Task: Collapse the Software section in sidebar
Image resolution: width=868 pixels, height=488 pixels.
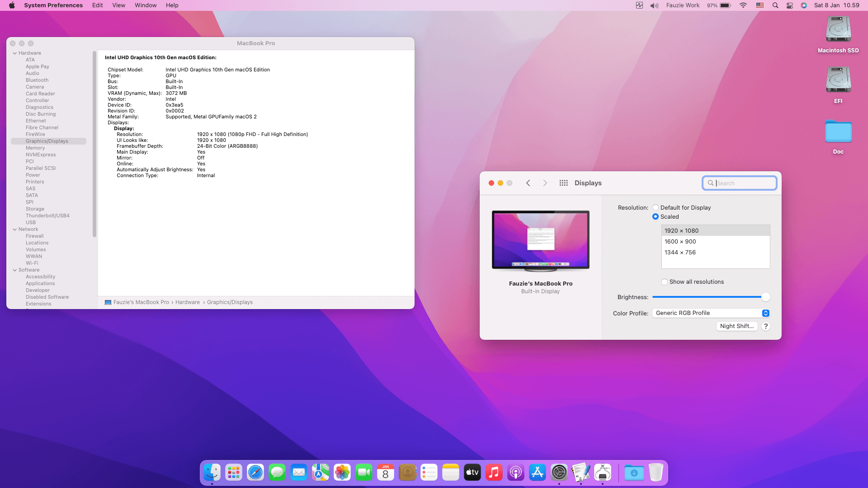Action: point(15,270)
